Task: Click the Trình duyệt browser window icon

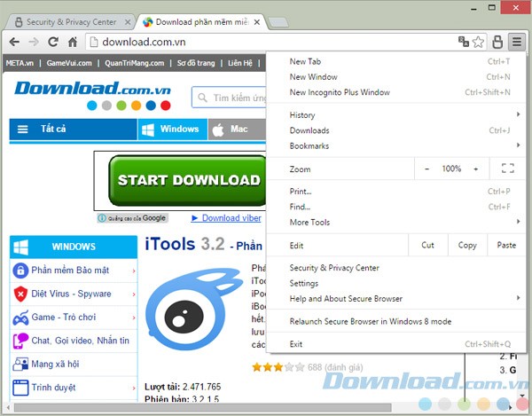Action: tap(20, 388)
